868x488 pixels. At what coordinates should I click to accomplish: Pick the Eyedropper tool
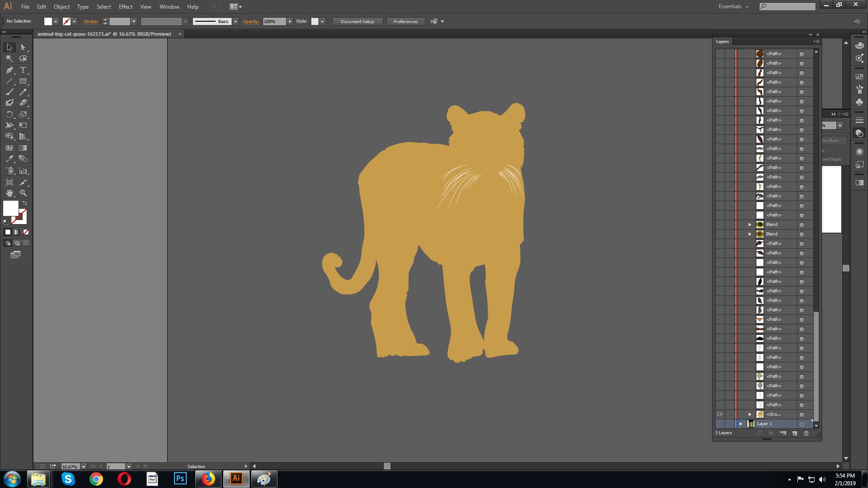point(10,159)
